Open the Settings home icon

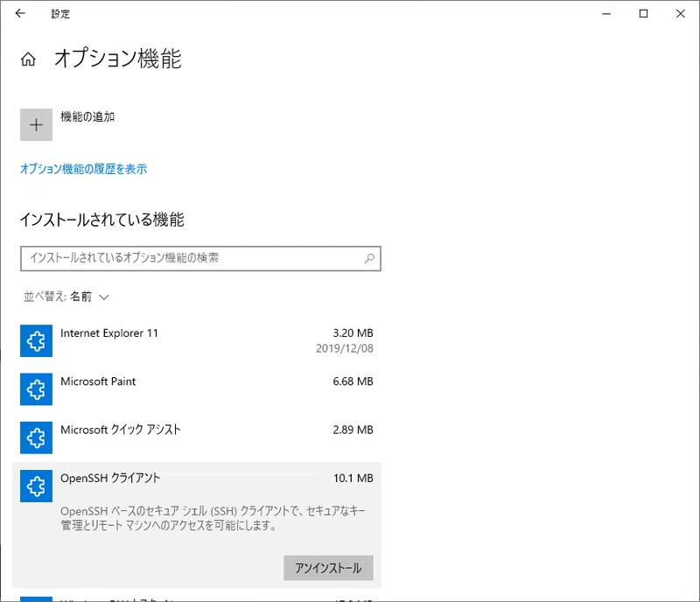coord(28,59)
